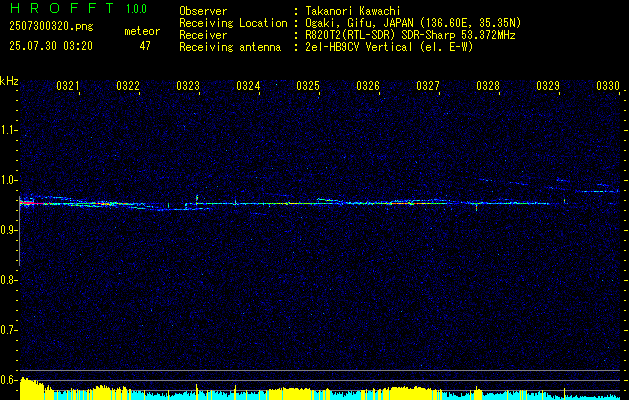
Task: Click the Receiving Location label
Action: (x=233, y=23)
